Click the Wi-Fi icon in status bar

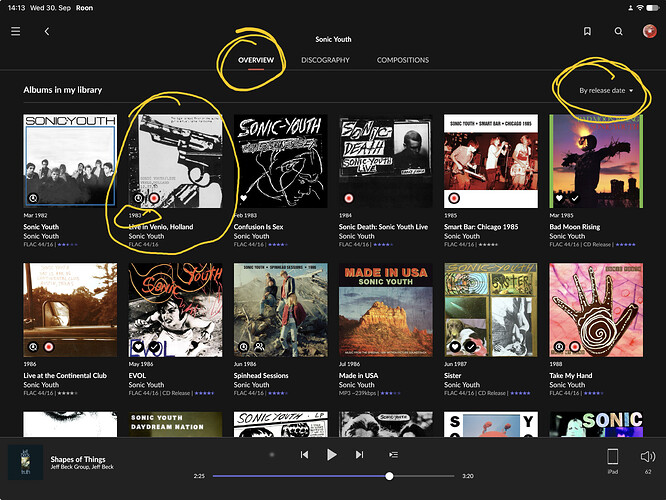[640, 8]
